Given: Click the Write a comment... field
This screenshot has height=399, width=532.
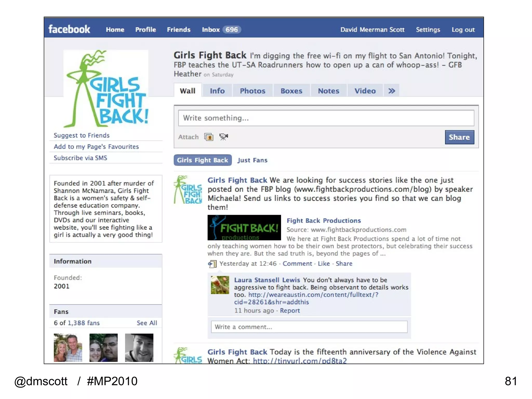Looking at the screenshot, I should [309, 327].
